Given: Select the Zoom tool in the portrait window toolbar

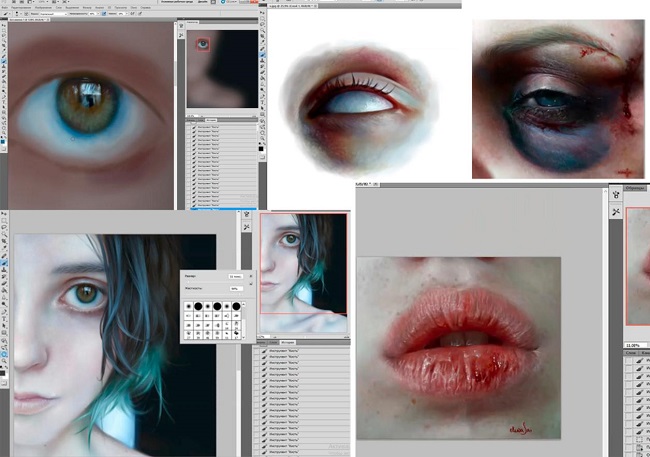Looking at the screenshot, I should pyautogui.click(x=4, y=361).
